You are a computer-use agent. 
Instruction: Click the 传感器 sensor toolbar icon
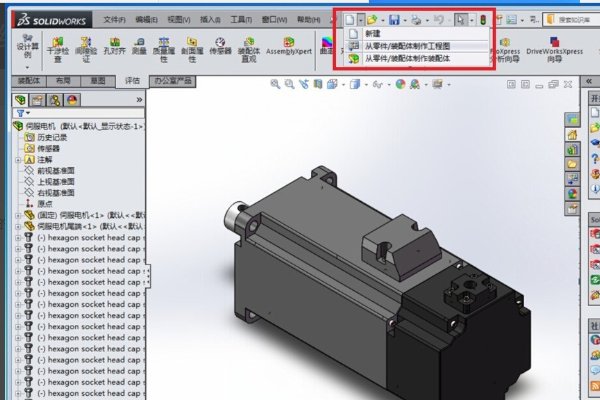tap(220, 46)
